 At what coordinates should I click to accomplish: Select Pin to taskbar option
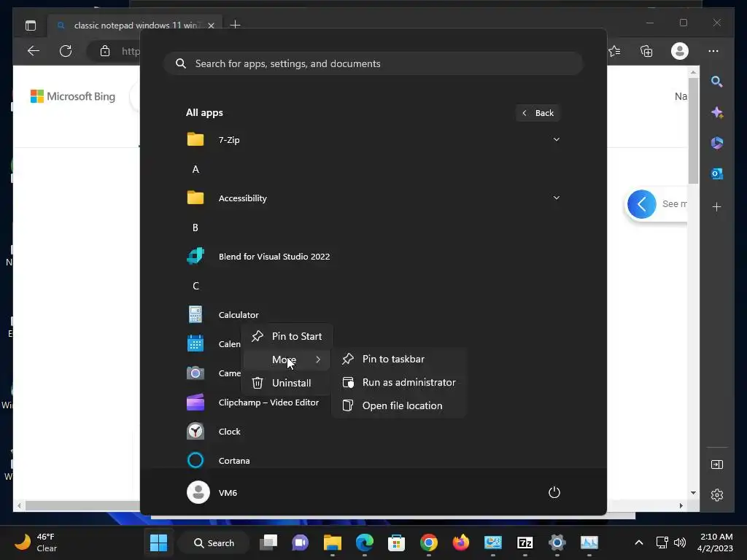click(399, 359)
